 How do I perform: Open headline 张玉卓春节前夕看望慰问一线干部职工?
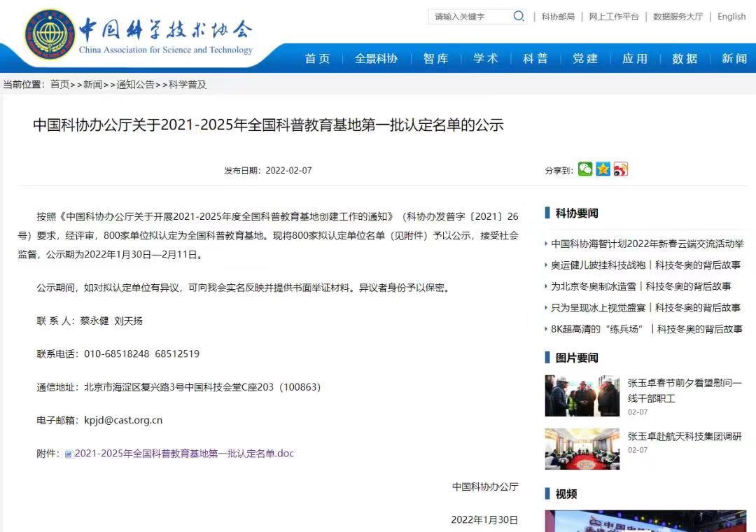684,391
